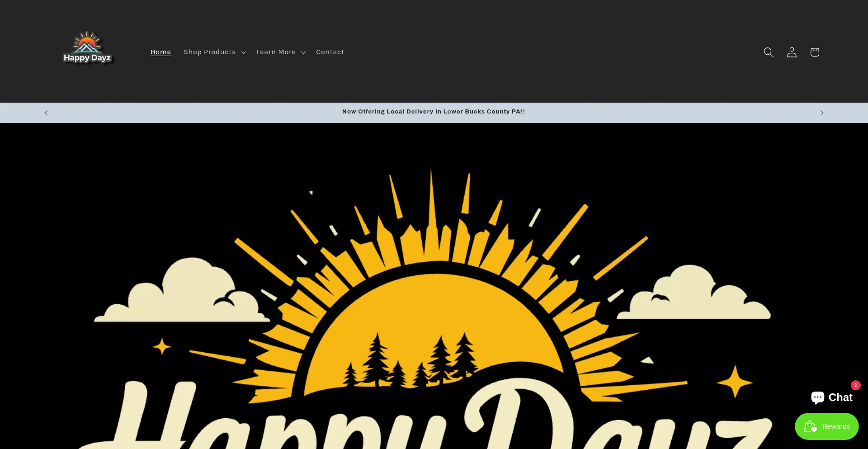Open the account login icon
Image resolution: width=868 pixels, height=449 pixels.
click(792, 52)
